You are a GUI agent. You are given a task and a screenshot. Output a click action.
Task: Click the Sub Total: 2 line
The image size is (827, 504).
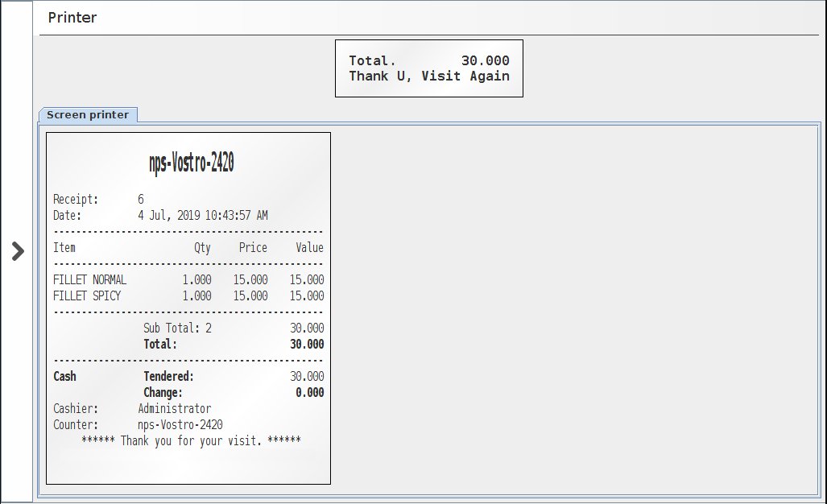point(177,328)
